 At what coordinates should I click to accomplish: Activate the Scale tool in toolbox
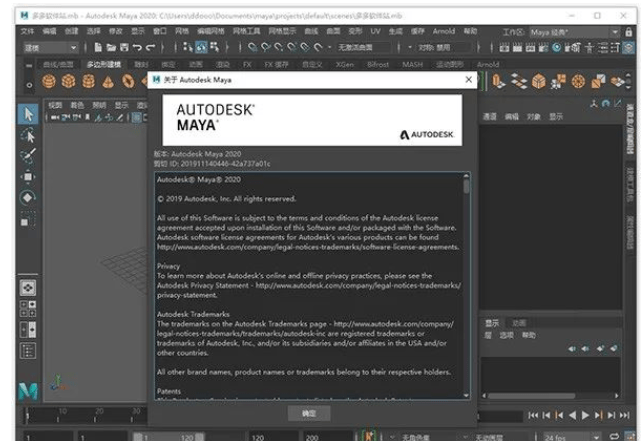pyautogui.click(x=28, y=220)
